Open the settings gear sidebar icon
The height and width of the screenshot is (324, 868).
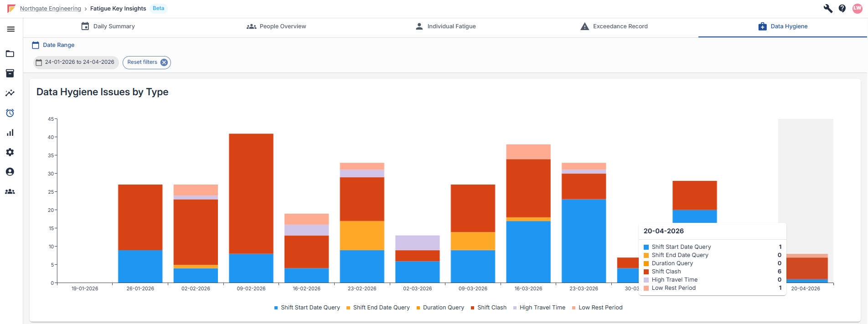pos(10,152)
